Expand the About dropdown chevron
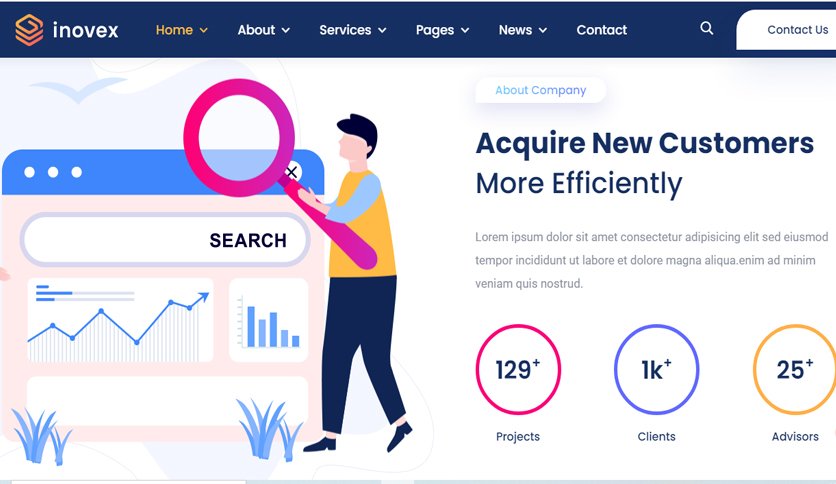 286,31
